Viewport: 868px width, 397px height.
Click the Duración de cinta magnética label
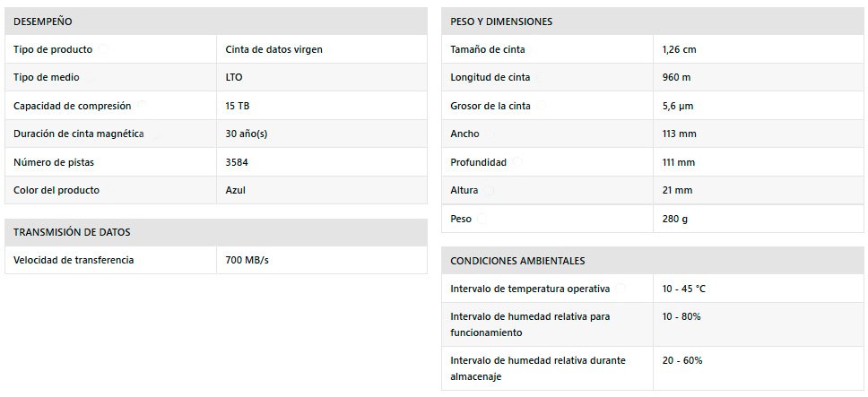79,134
